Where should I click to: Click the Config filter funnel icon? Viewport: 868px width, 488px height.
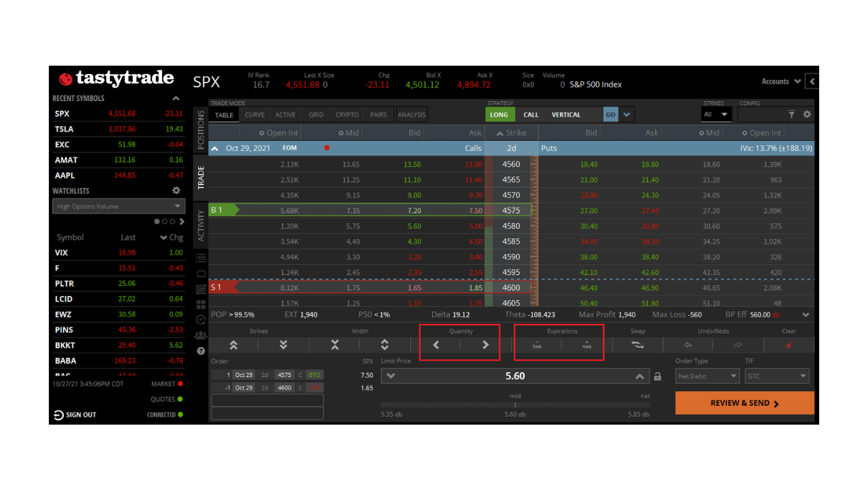coord(791,115)
